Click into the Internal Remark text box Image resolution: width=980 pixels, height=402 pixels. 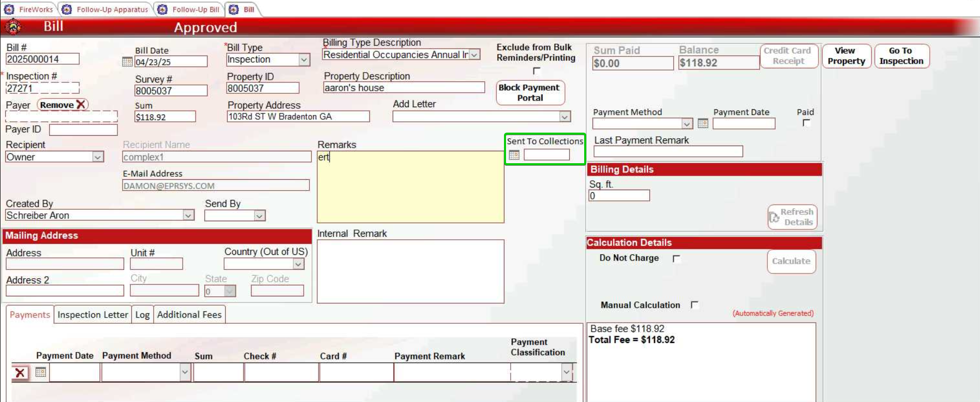click(410, 271)
